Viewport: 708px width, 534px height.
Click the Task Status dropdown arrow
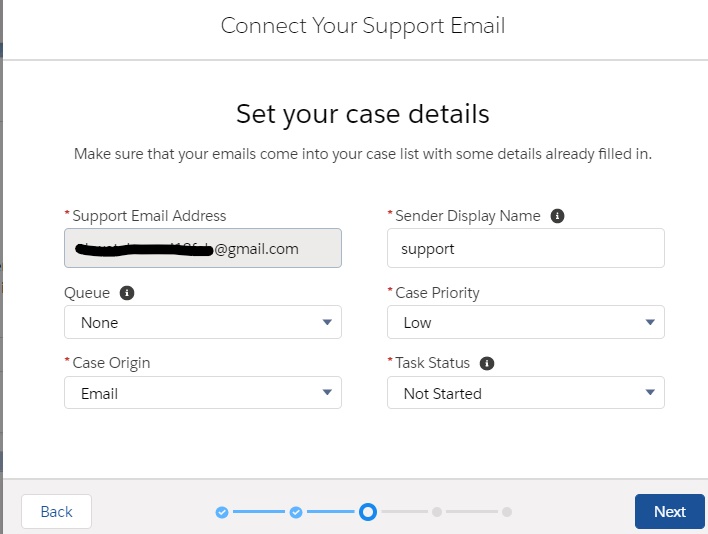click(650, 393)
